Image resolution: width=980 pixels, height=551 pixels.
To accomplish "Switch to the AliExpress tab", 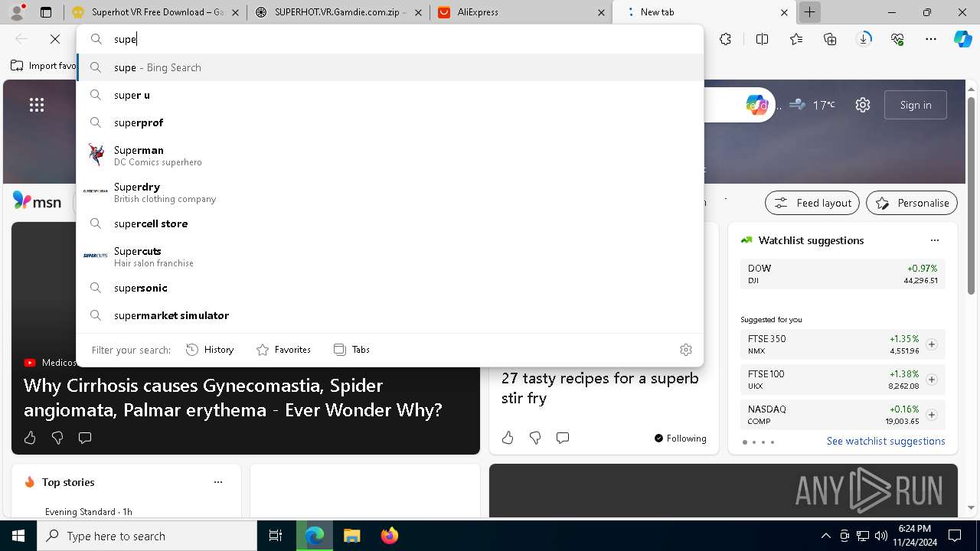I will pyautogui.click(x=521, y=12).
